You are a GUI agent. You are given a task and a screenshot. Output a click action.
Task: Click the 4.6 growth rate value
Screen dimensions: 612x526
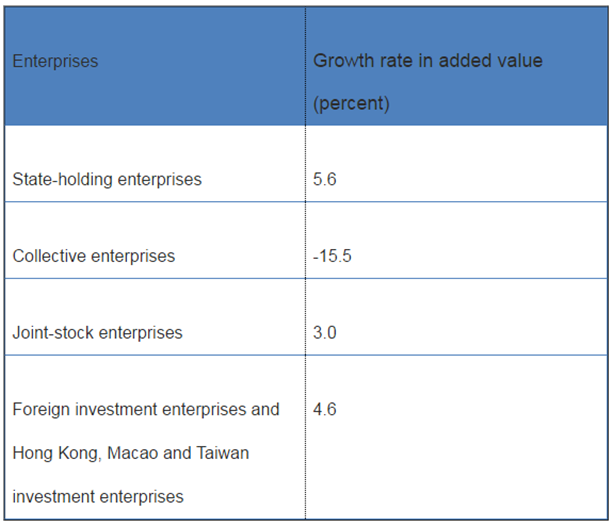[x=325, y=409]
